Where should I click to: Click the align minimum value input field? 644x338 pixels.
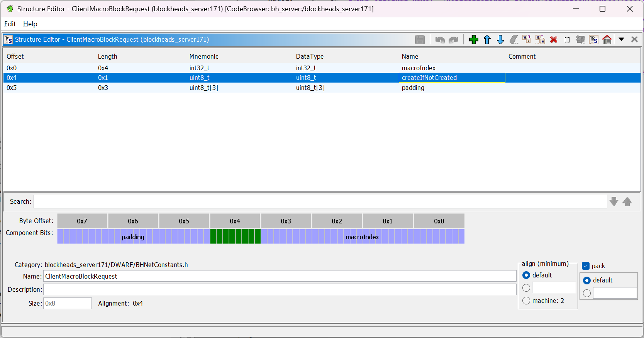pos(554,287)
